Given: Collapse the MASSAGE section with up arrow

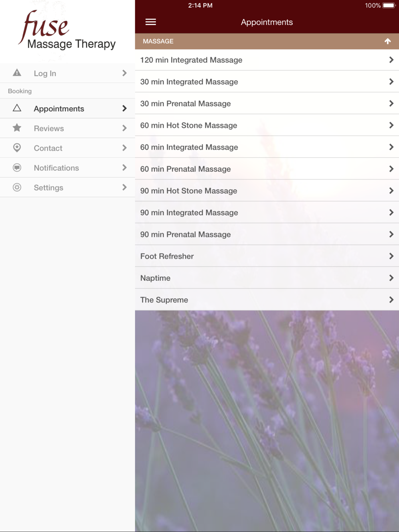Looking at the screenshot, I should coord(387,41).
